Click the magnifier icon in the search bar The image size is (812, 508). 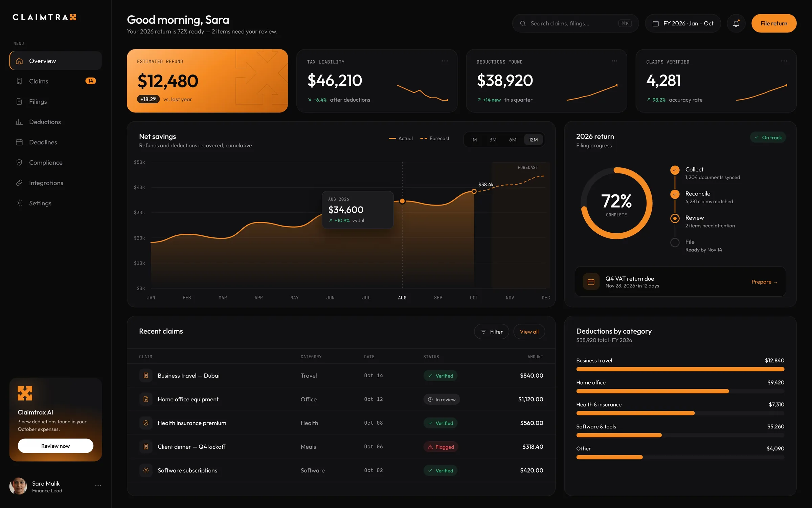click(x=523, y=23)
